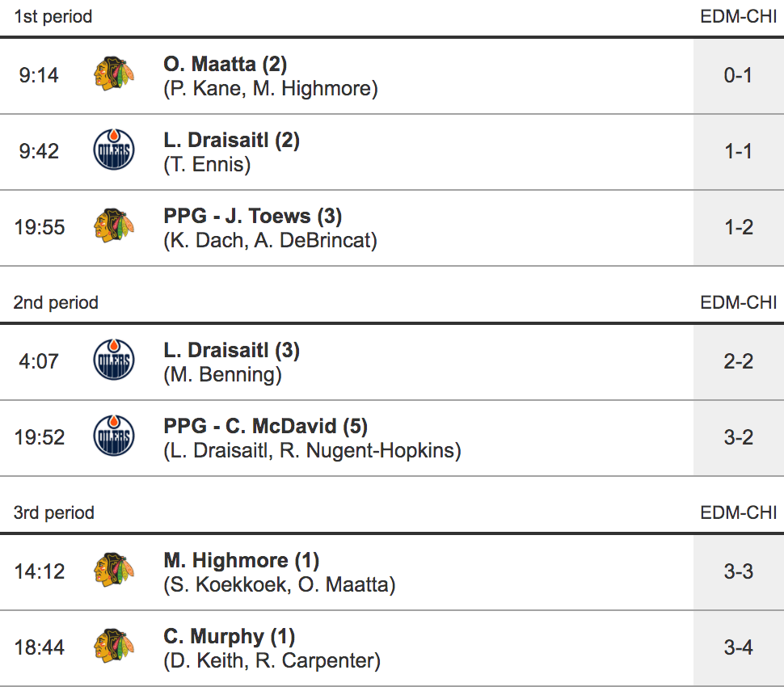This screenshot has width=784, height=687.
Task: Click Oilers logo at 4:07 goal
Action: (113, 361)
